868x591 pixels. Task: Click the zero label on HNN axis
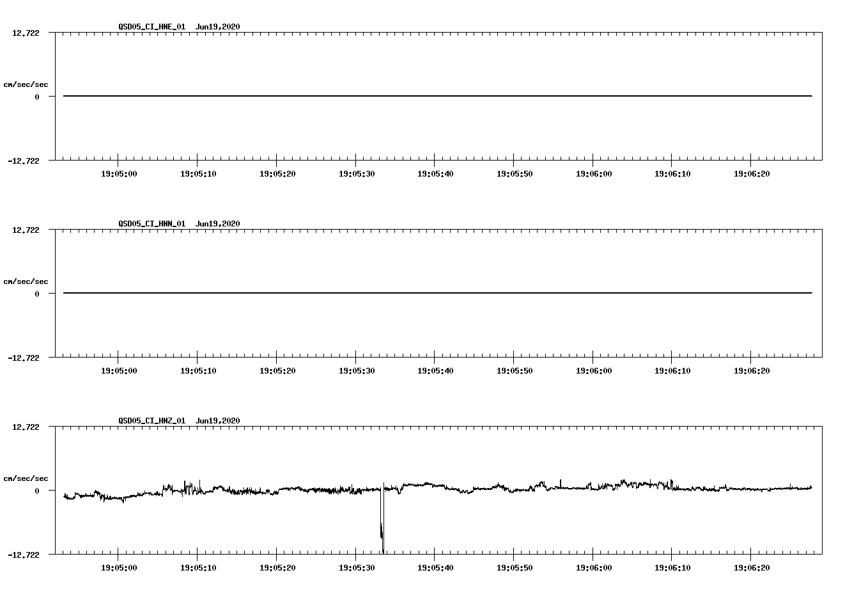point(37,294)
